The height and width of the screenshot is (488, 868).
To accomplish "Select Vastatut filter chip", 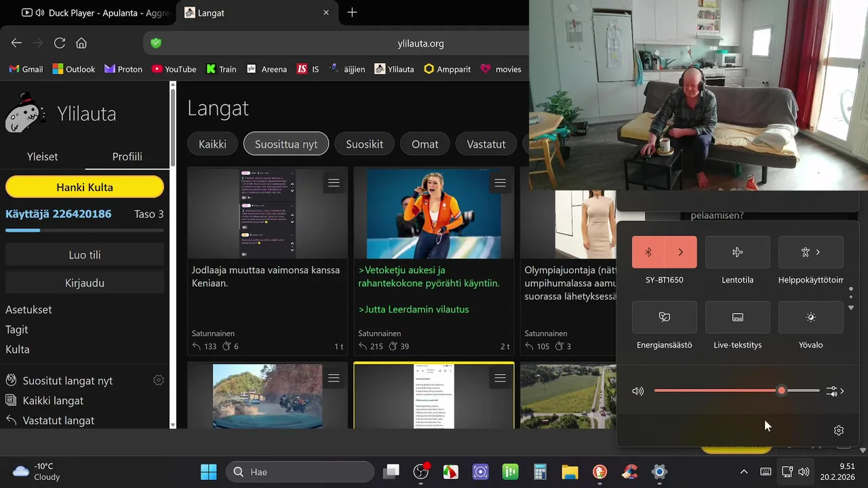I will [486, 144].
